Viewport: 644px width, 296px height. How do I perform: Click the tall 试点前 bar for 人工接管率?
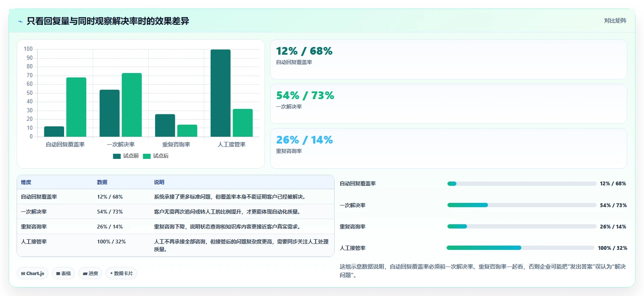point(221,93)
